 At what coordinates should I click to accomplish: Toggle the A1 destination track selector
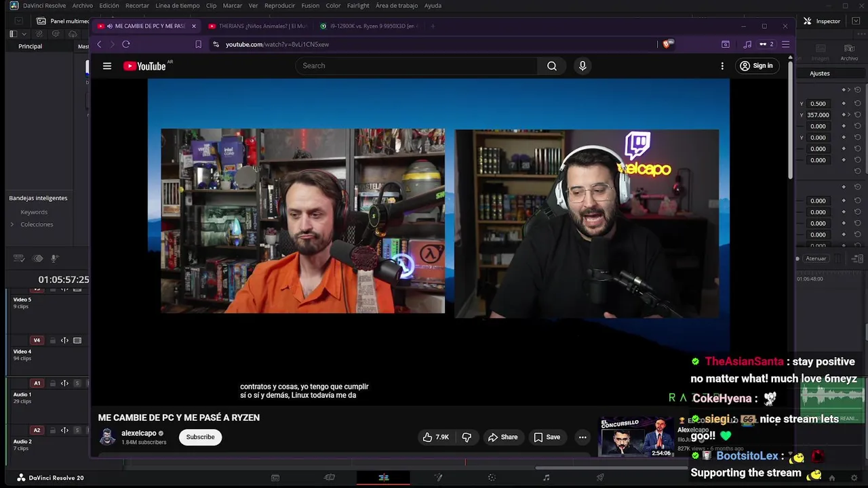click(x=37, y=383)
